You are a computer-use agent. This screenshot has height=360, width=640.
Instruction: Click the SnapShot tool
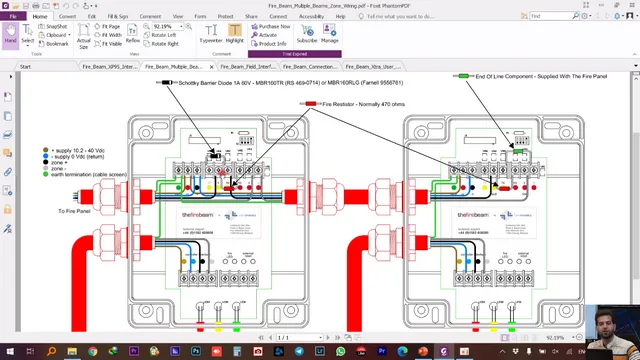[x=53, y=27]
